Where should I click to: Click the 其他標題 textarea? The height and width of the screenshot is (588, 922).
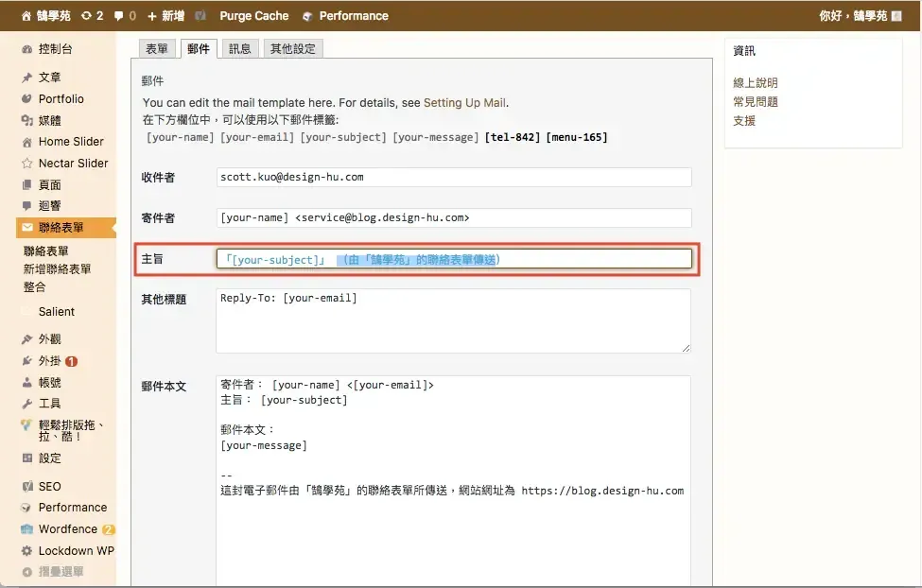[x=453, y=321]
